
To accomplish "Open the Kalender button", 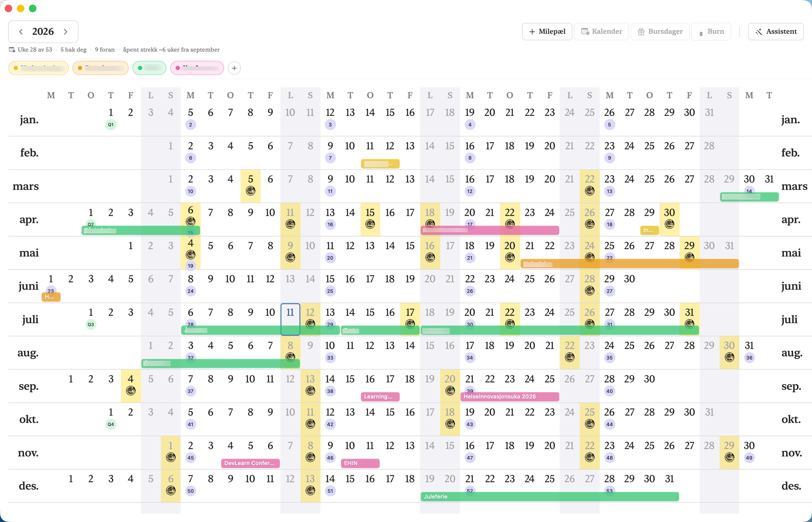I will point(602,32).
